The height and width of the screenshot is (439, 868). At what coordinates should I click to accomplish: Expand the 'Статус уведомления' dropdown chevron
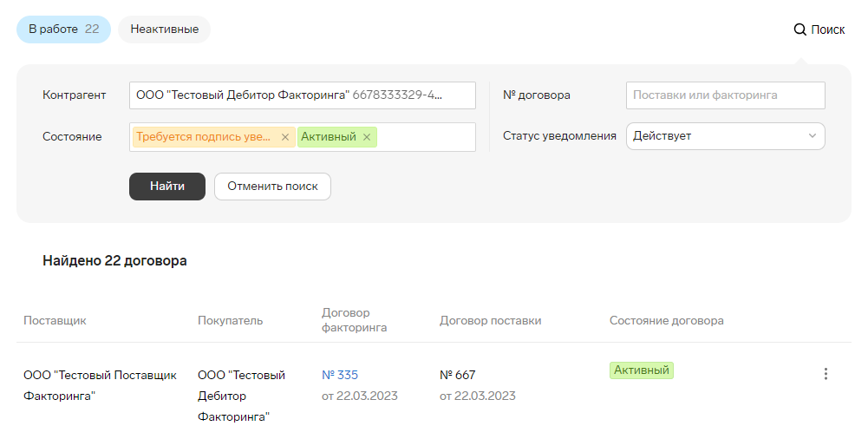813,135
